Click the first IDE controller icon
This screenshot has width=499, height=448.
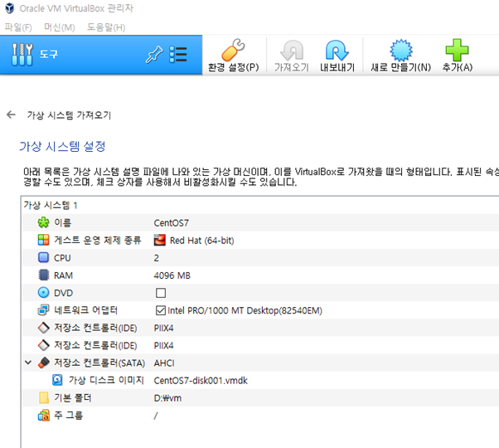[x=44, y=328]
